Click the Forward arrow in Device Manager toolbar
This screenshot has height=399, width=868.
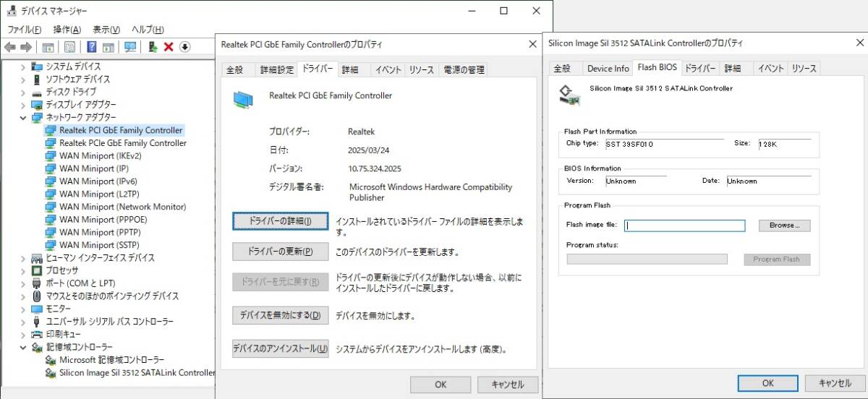[x=26, y=47]
